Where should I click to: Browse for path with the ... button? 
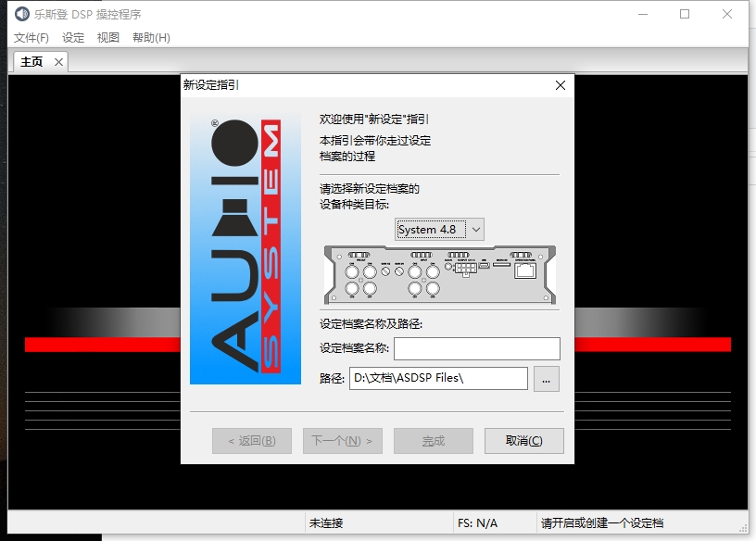547,379
